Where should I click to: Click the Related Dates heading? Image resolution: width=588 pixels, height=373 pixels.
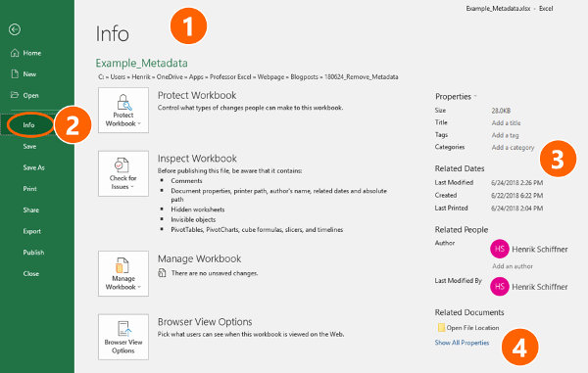[x=460, y=168]
